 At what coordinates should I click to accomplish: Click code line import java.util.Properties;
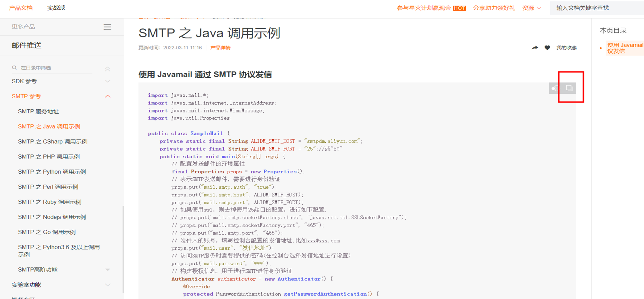tap(190, 118)
